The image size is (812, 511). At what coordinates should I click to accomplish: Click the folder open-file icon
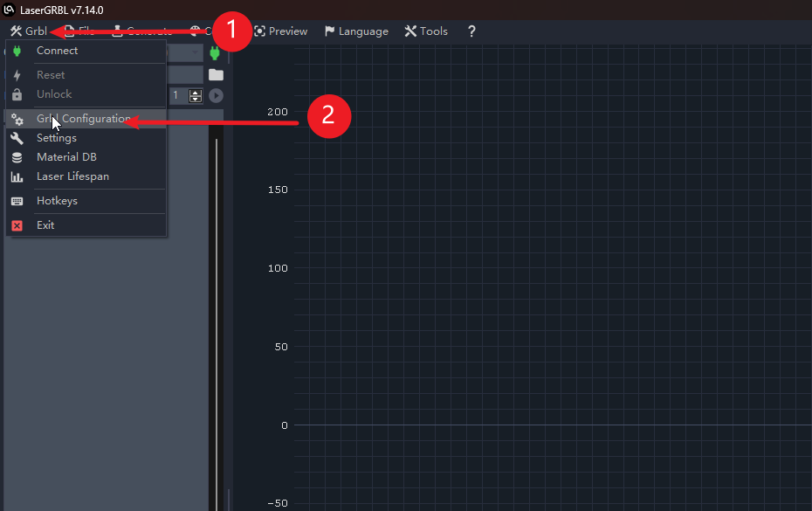216,75
